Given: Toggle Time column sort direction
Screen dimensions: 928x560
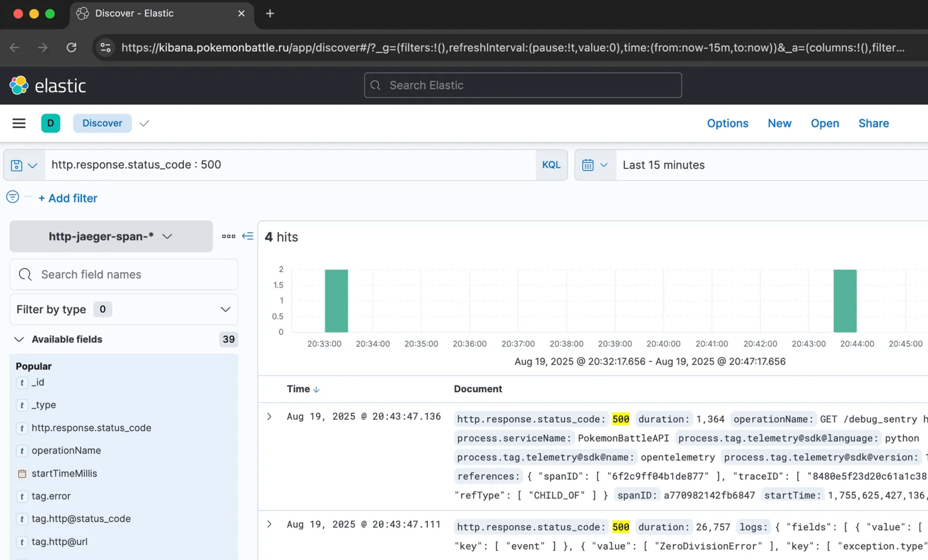Looking at the screenshot, I should [x=316, y=389].
